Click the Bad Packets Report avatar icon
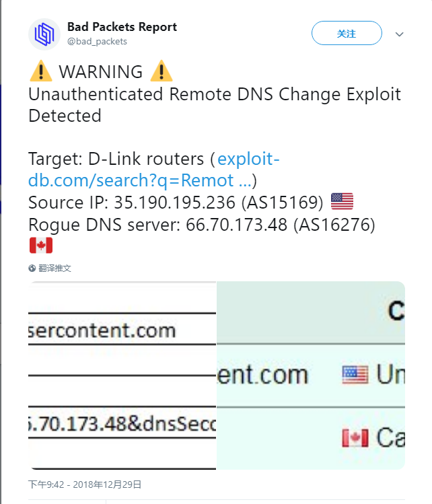Viewport: 432px width, 504px height. click(44, 34)
